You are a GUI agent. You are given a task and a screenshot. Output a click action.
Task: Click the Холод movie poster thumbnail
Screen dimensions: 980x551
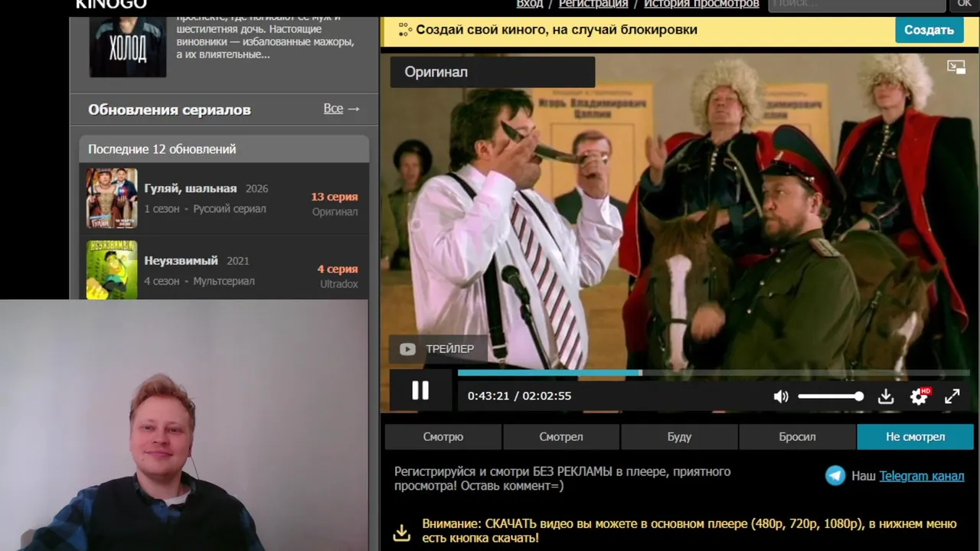(128, 46)
